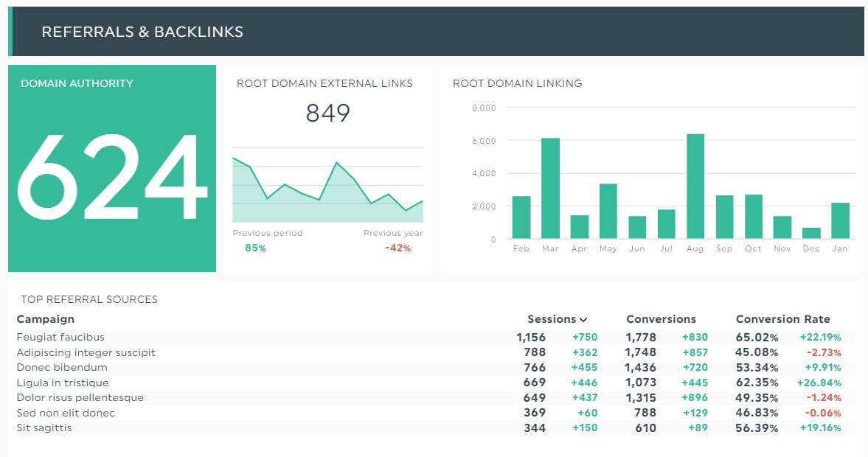Click the Previous year -42% change value
Image resolution: width=868 pixels, height=457 pixels.
[397, 248]
